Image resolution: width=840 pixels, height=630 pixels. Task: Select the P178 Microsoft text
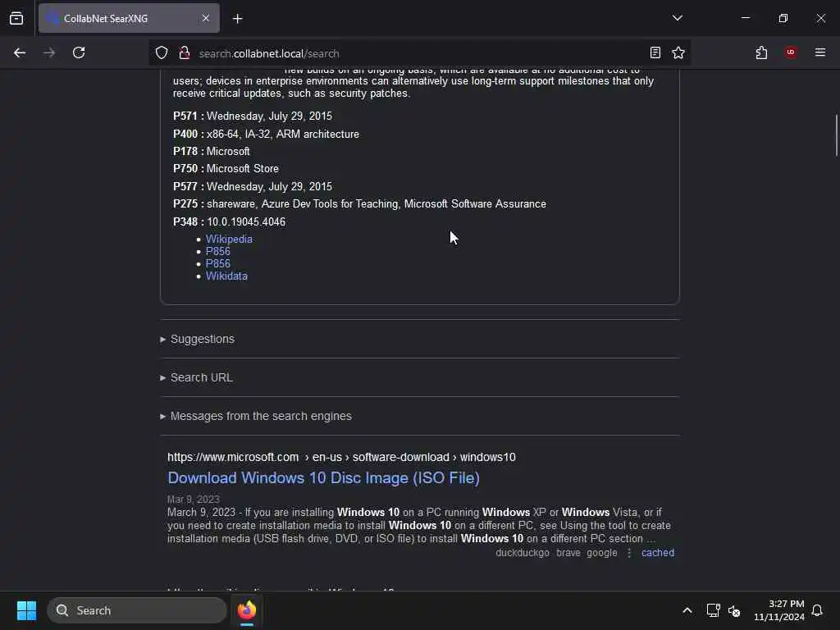tap(228, 151)
